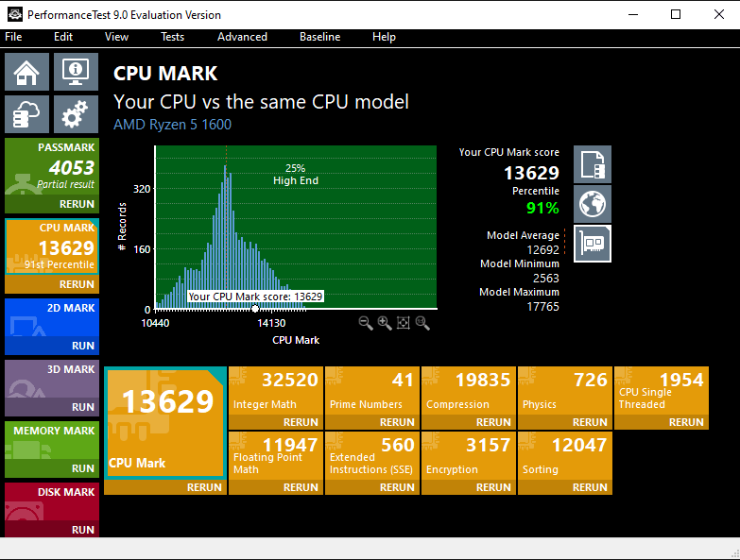The height and width of the screenshot is (560, 740).
Task: Click the Model Maximum 17765 value
Action: 542,307
